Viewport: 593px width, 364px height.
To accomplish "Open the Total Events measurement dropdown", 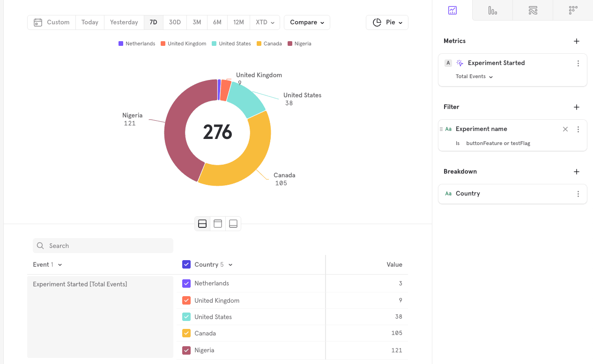I will point(474,77).
